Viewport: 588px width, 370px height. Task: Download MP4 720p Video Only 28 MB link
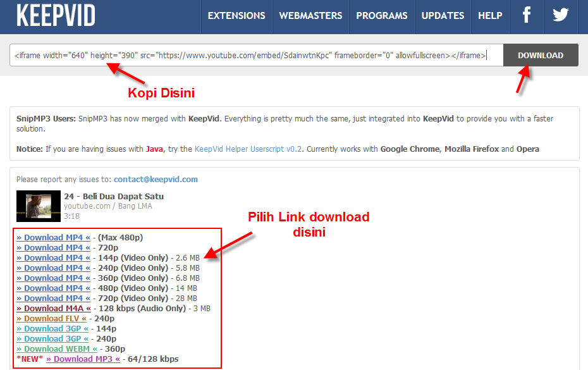(x=54, y=299)
